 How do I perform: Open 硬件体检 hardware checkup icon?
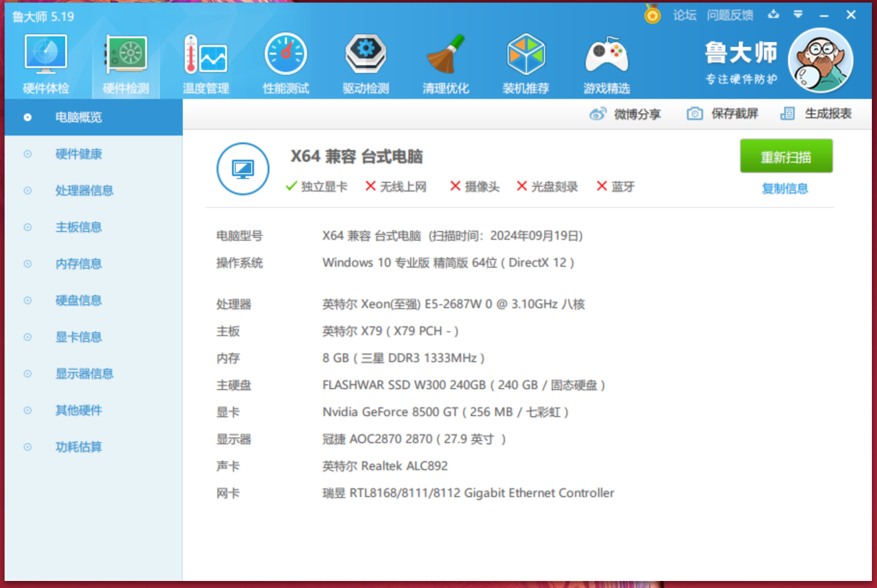tap(46, 64)
